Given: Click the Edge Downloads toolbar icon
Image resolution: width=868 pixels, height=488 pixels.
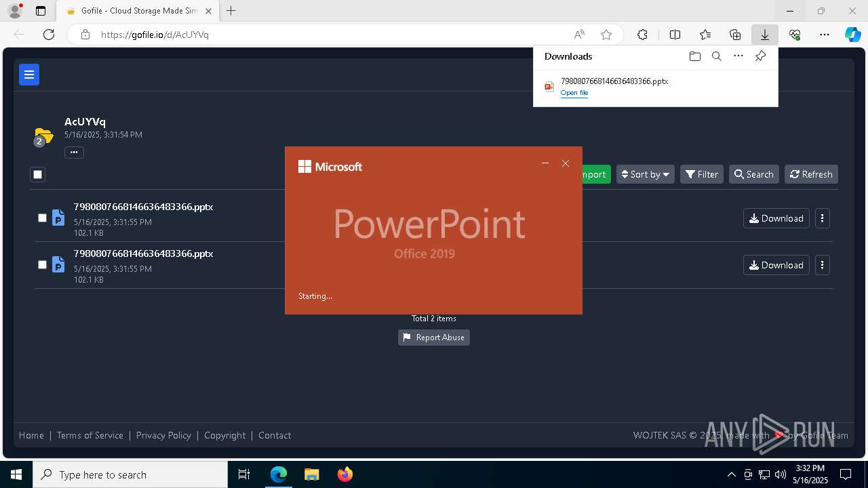Looking at the screenshot, I should (x=764, y=35).
